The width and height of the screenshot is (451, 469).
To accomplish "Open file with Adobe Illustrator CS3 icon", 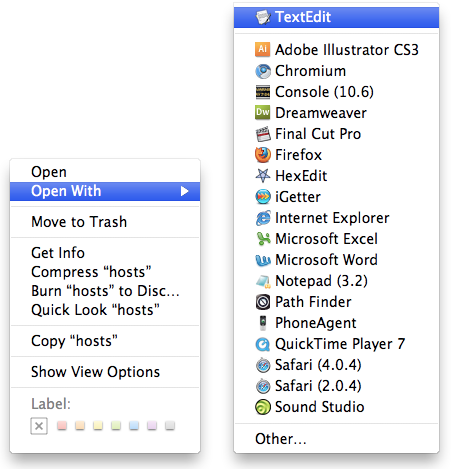I will tap(262, 50).
